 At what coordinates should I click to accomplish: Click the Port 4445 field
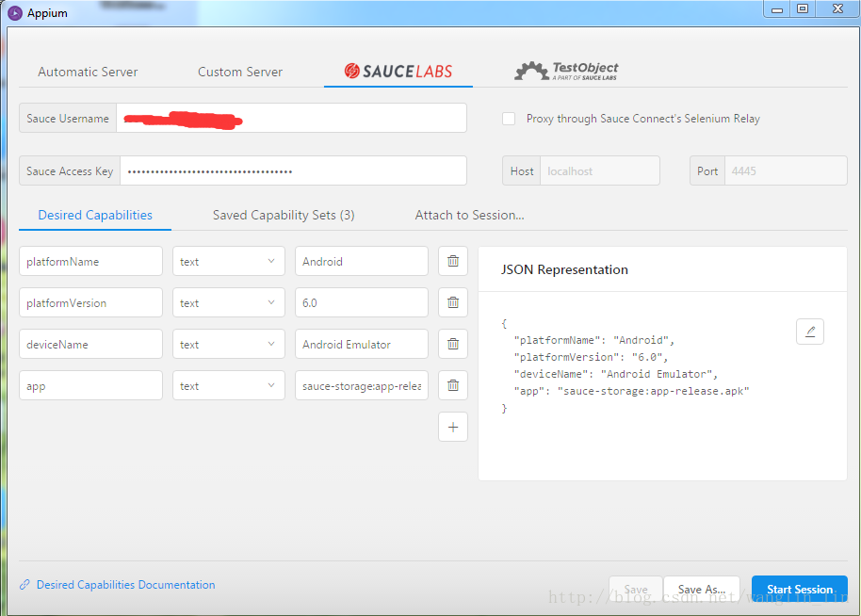tap(786, 170)
